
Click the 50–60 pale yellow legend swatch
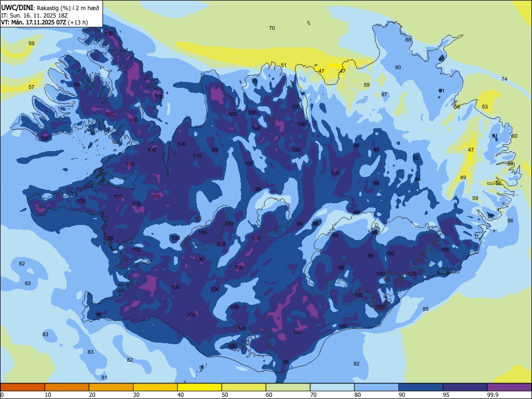click(244, 387)
